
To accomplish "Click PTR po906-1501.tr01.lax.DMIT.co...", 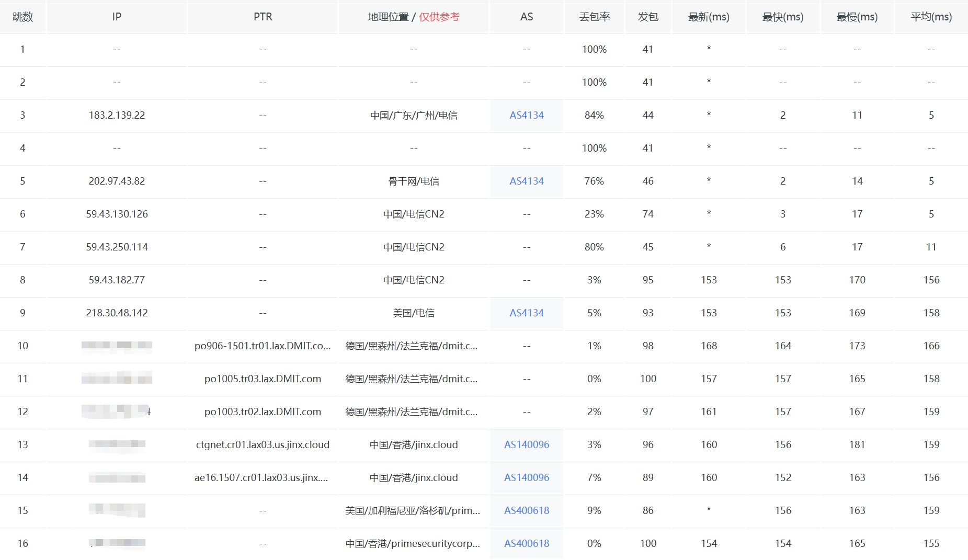I will (263, 346).
